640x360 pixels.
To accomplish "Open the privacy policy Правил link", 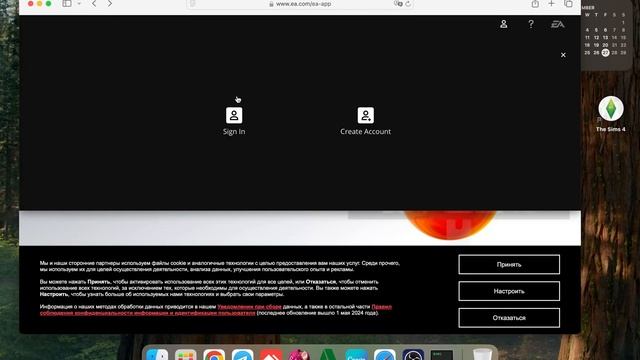I will pos(381,307).
